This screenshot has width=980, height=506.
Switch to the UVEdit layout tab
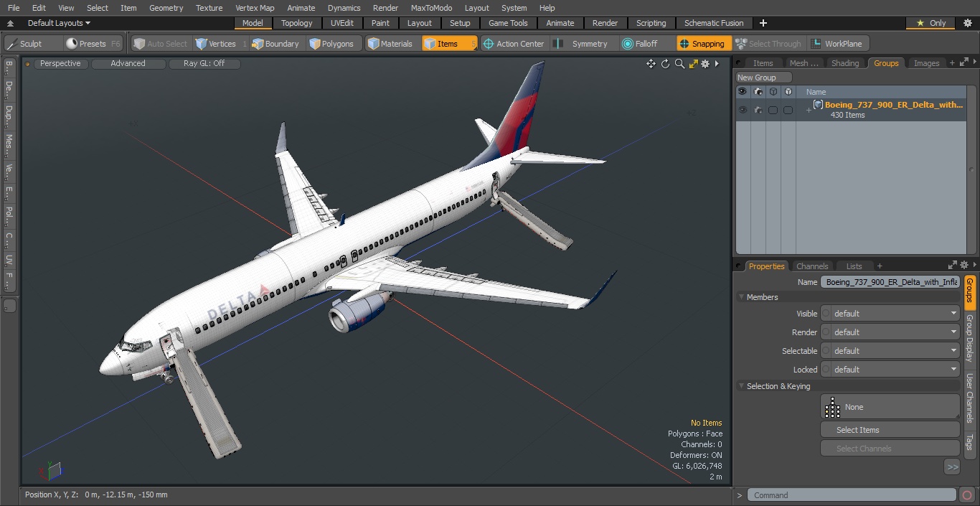click(342, 23)
